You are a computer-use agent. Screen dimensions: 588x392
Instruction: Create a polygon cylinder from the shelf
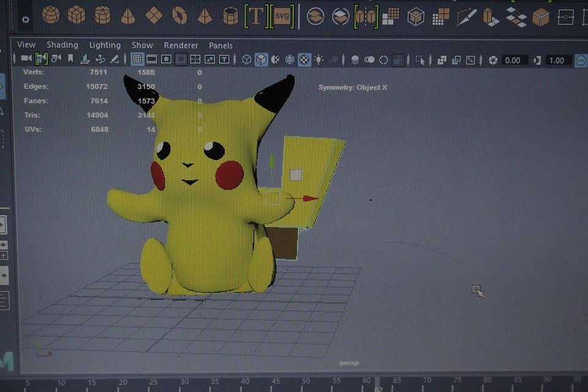coord(102,15)
